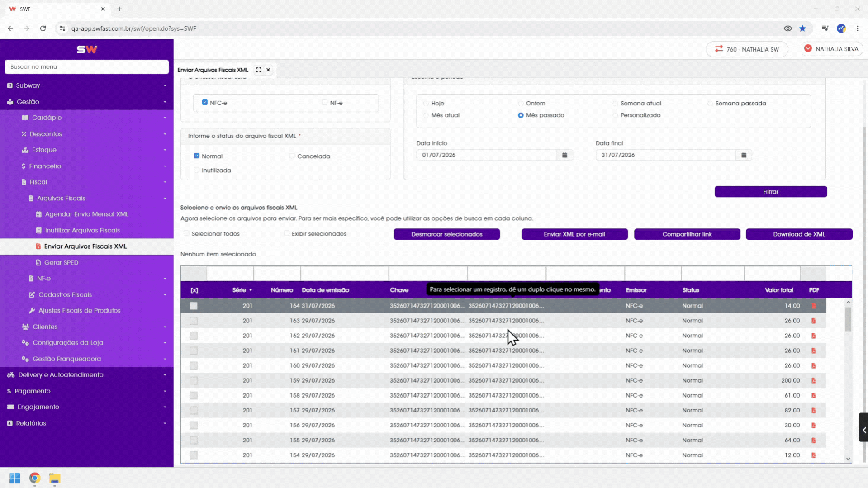The width and height of the screenshot is (868, 488).
Task: Open Agendar Envio Mensal XML item
Action: pos(87,214)
